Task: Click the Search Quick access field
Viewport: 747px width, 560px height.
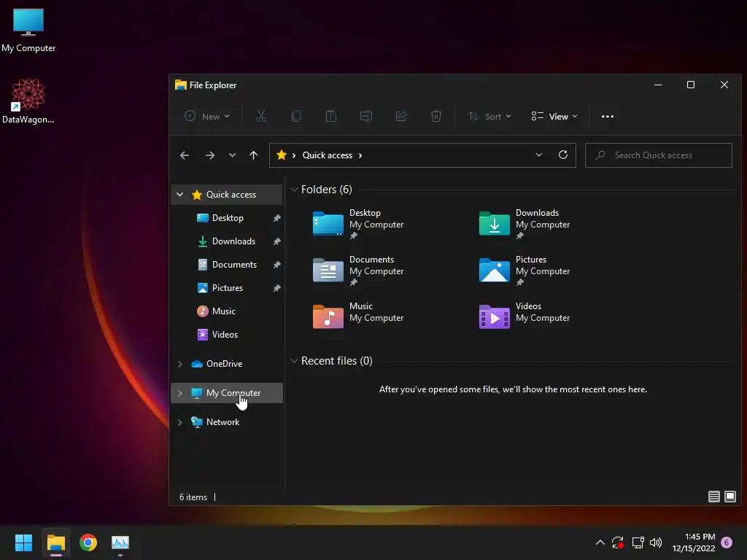Action: pos(659,155)
